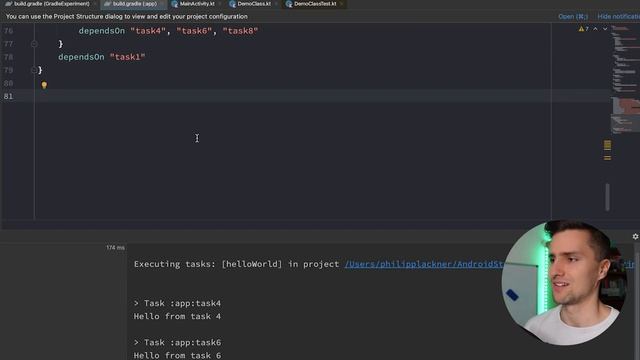Image resolution: width=640 pixels, height=360 pixels.
Task: Select the build.gradle (app) tab
Action: [x=133, y=4]
